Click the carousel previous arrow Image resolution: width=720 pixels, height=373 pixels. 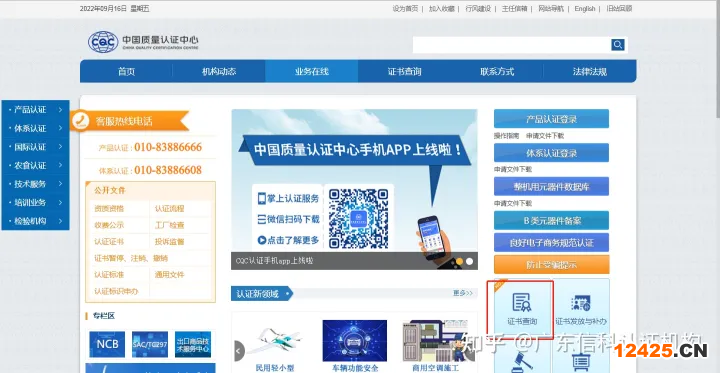[x=239, y=351]
